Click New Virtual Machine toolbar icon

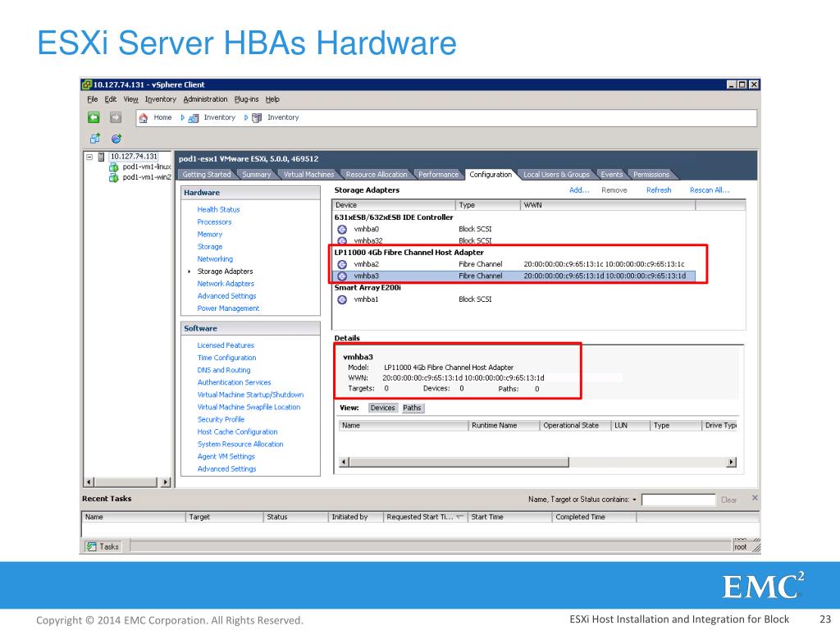(95, 139)
